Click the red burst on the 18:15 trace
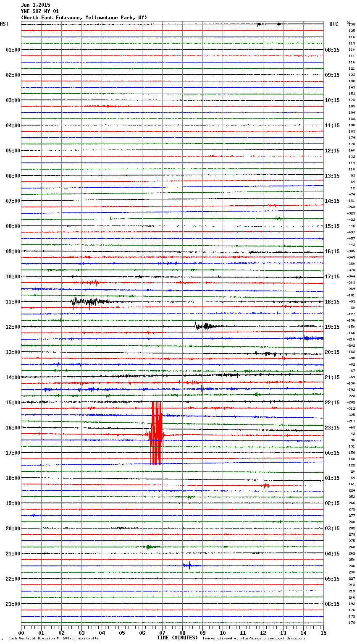 pyautogui.click(x=265, y=486)
